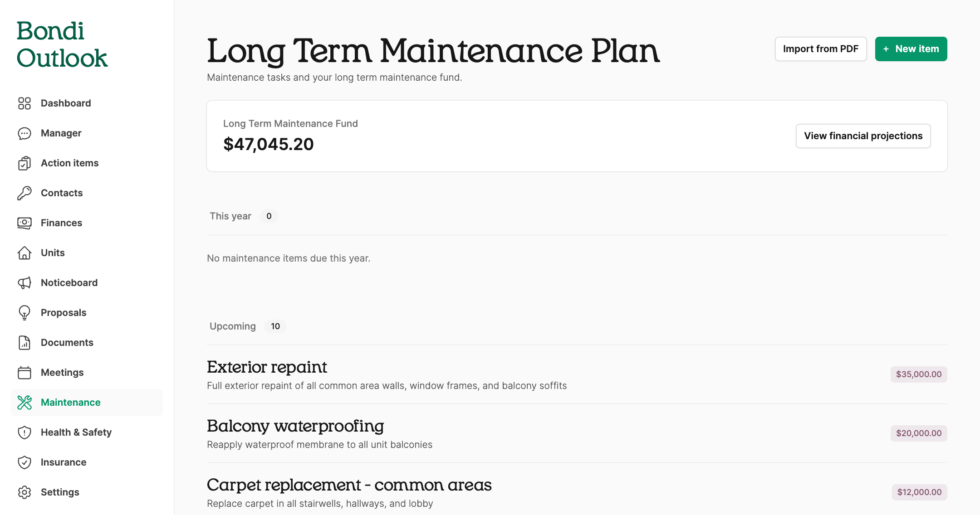Click the Manager chat bubble icon
This screenshot has height=515, width=980.
pos(24,133)
